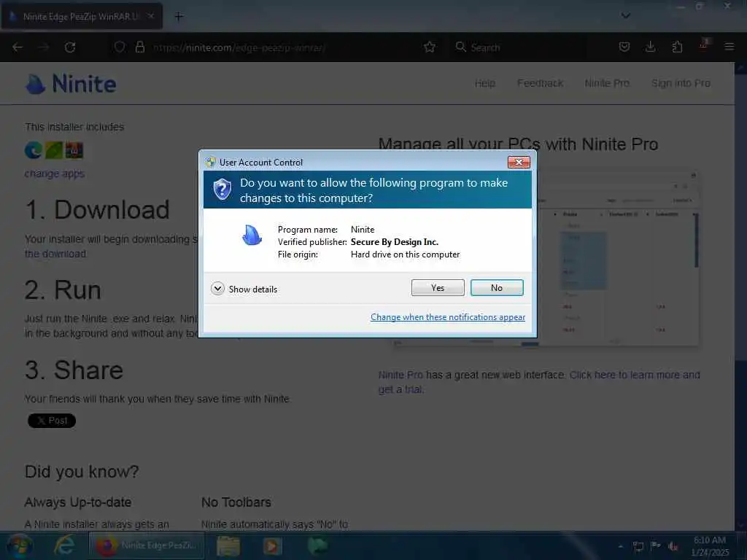Click the tracking protection shield icon

(120, 47)
